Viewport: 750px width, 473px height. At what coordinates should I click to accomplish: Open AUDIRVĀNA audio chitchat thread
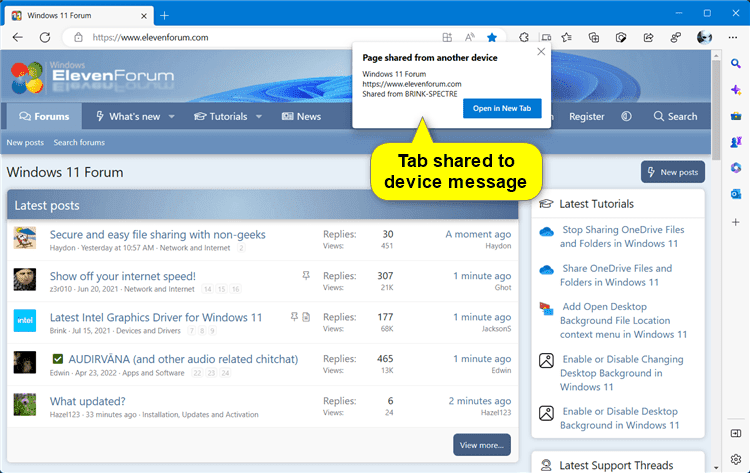183,359
